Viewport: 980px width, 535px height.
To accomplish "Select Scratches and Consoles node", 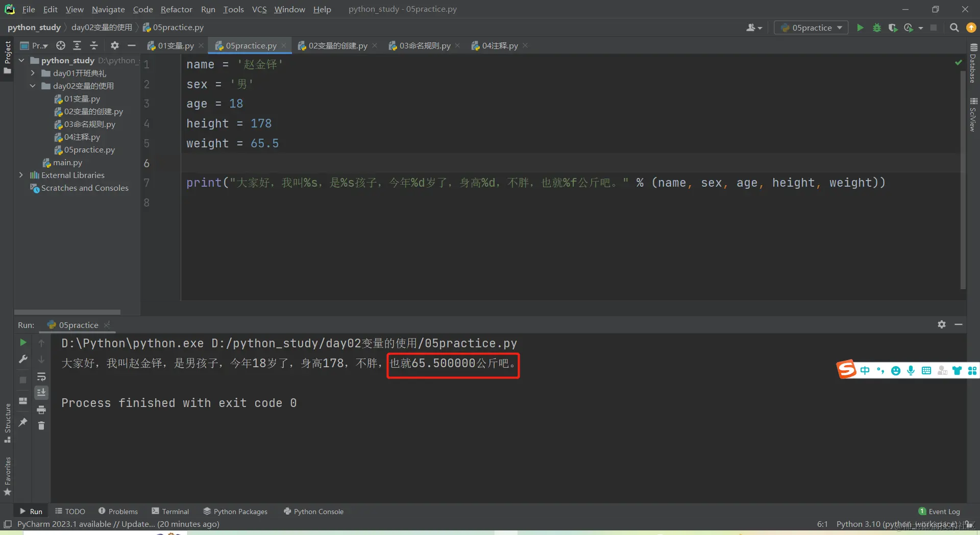I will [x=80, y=188].
